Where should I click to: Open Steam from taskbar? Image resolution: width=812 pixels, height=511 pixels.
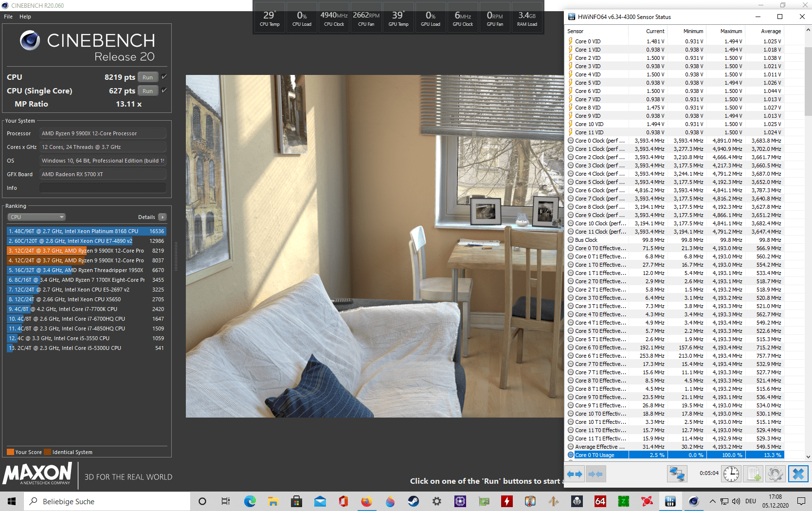pos(414,501)
